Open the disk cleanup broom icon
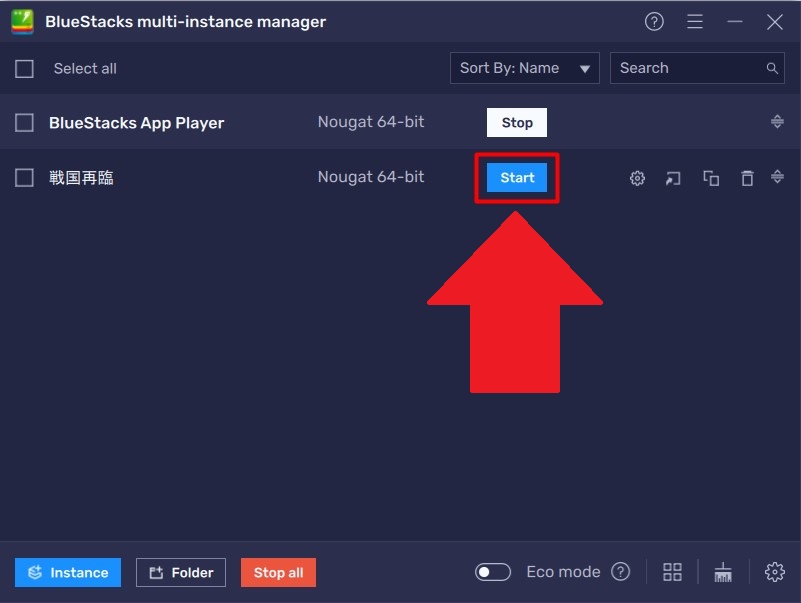 723,572
